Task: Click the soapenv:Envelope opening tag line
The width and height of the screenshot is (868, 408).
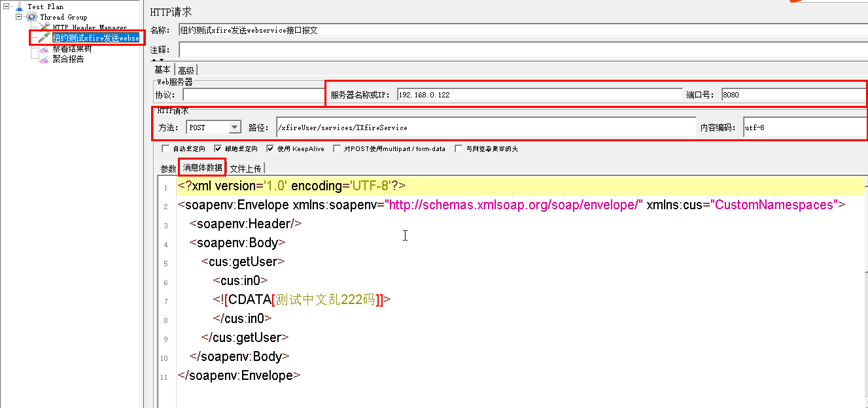Action: pyautogui.click(x=512, y=205)
